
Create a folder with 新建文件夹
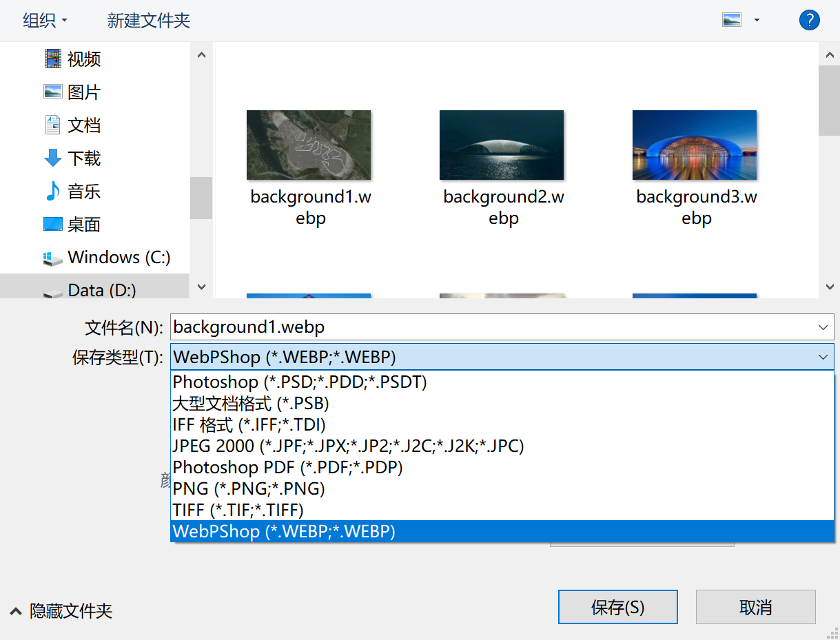[147, 21]
